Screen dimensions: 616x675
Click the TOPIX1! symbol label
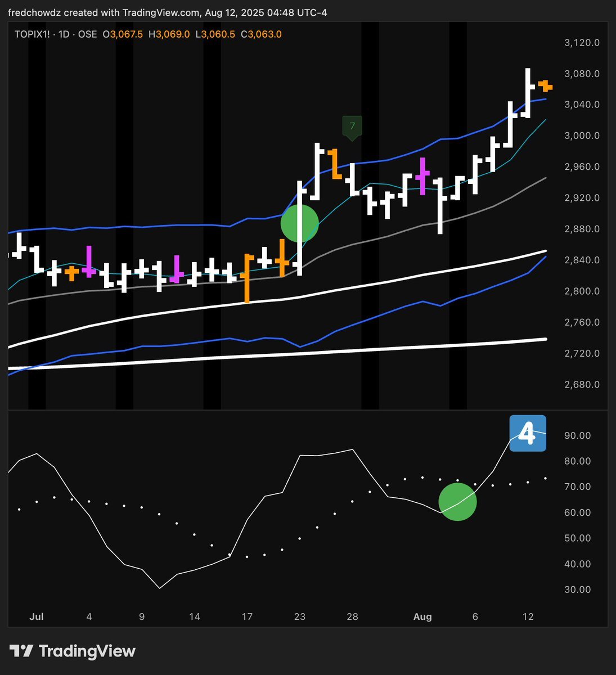[34, 34]
